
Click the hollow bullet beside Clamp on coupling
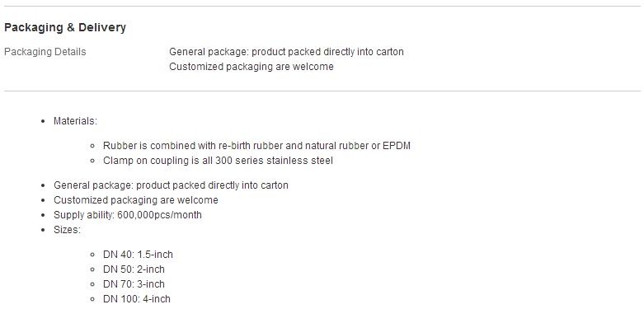tap(92, 161)
